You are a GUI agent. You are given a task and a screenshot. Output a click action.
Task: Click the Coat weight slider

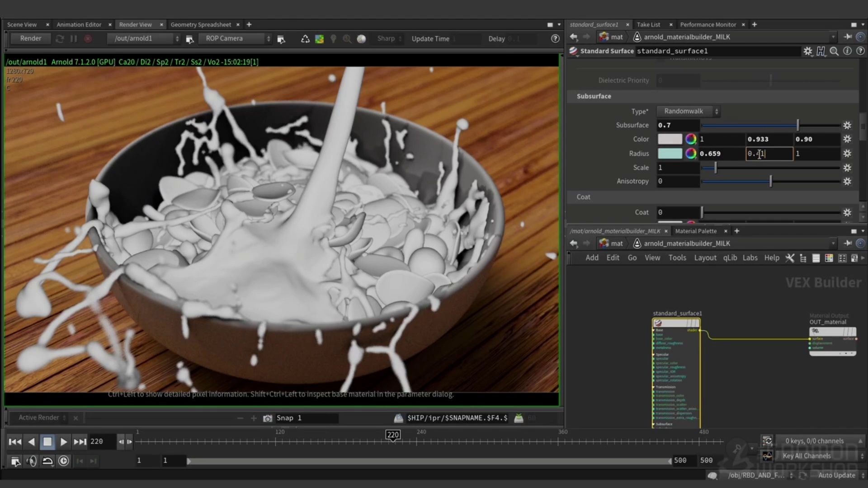(x=771, y=212)
